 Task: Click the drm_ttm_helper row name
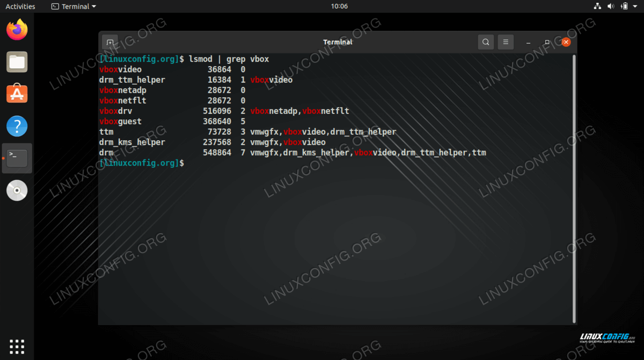(132, 80)
